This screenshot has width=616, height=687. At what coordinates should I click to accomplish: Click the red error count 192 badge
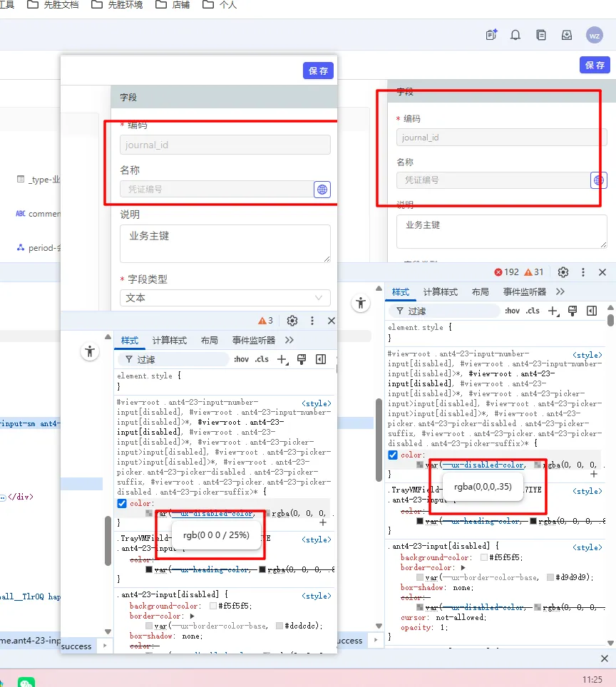(507, 272)
